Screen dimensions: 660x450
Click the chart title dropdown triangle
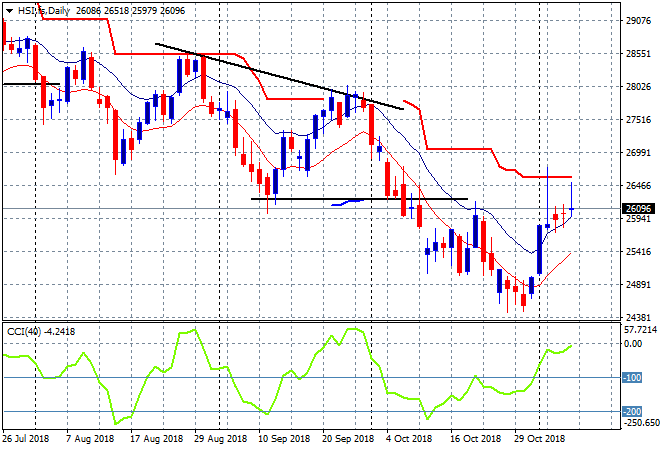point(9,11)
